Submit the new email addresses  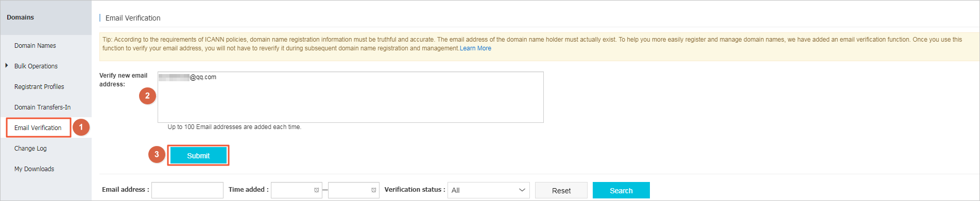tap(198, 155)
